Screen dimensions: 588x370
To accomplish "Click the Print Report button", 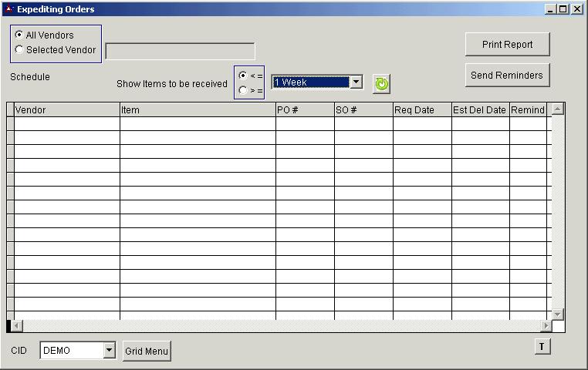I will click(507, 45).
